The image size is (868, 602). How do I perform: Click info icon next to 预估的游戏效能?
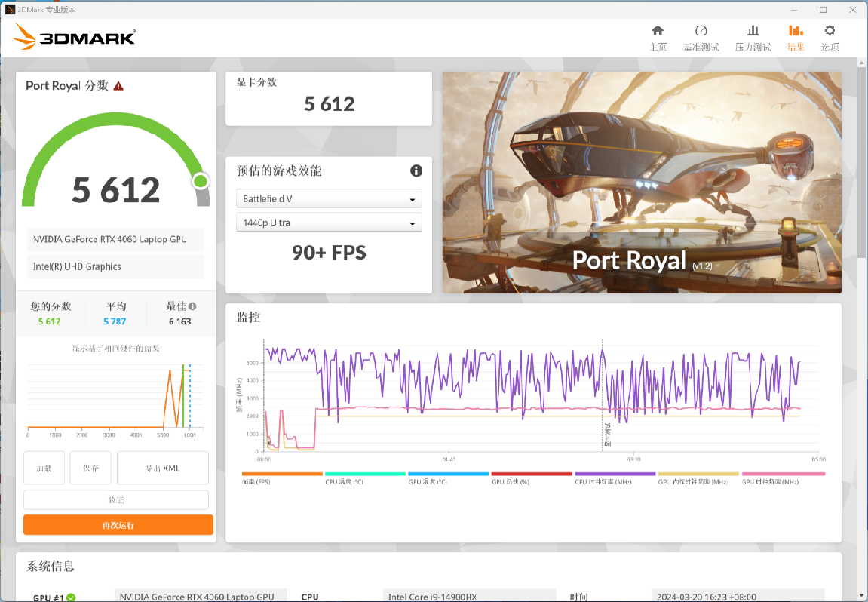coord(416,171)
